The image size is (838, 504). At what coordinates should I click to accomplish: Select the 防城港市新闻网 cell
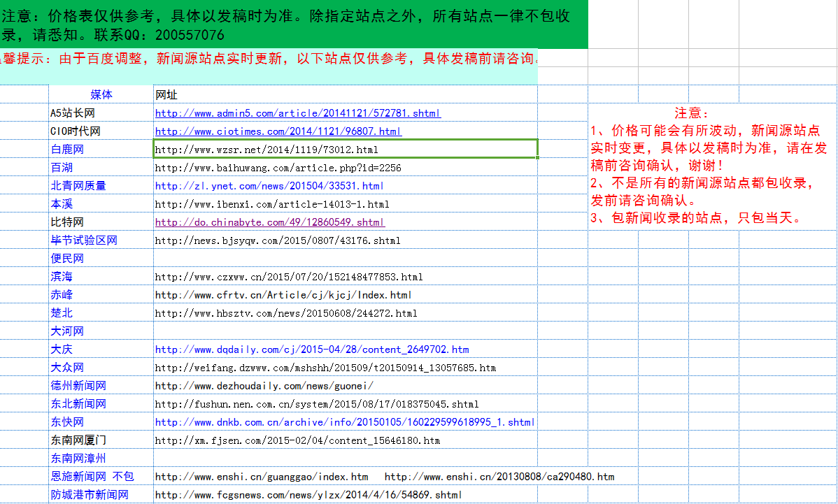[x=101, y=495]
